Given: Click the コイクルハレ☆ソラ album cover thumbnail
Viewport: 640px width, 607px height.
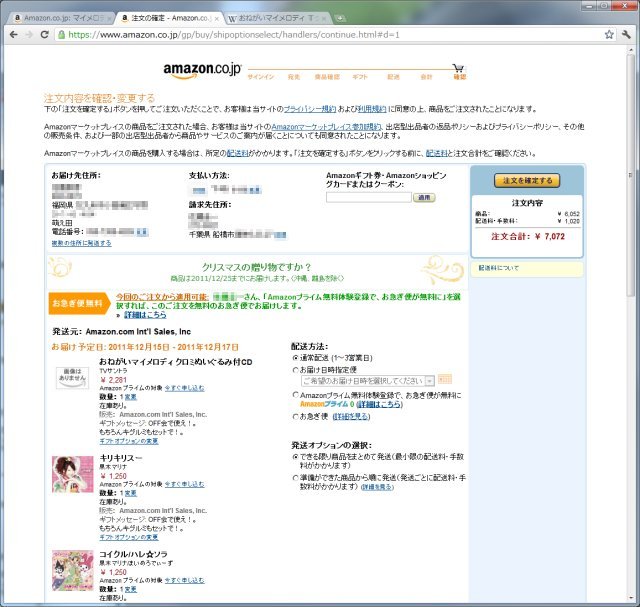Looking at the screenshot, I should (x=73, y=570).
